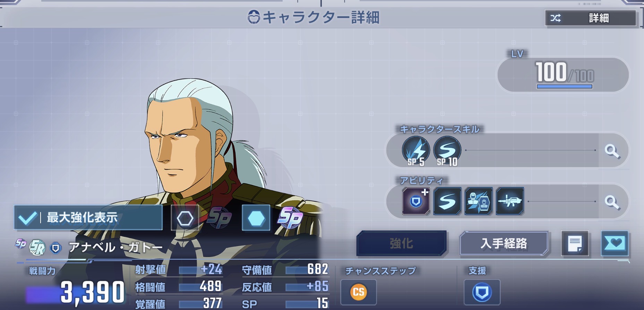The image size is (644, 310).
Task: Select the beam rifle ability icon
Action: (x=510, y=201)
